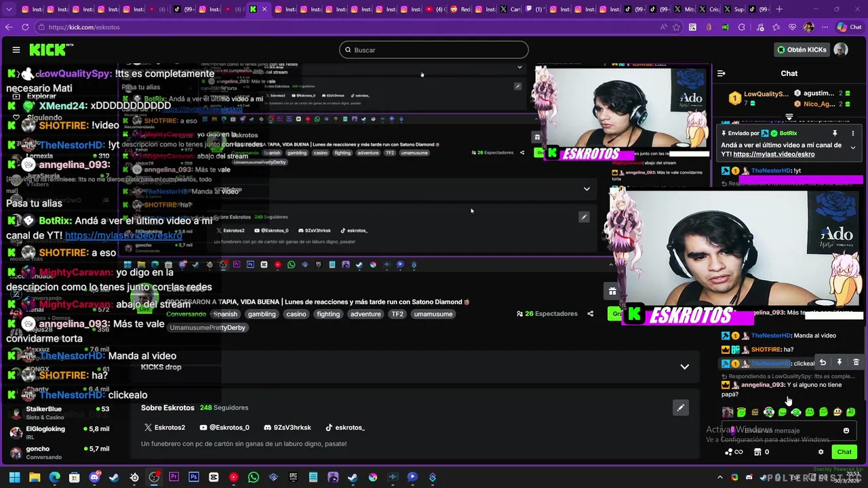The width and height of the screenshot is (868, 488).
Task: Switch to the 'Cris' X browser tab
Action: [x=710, y=9]
